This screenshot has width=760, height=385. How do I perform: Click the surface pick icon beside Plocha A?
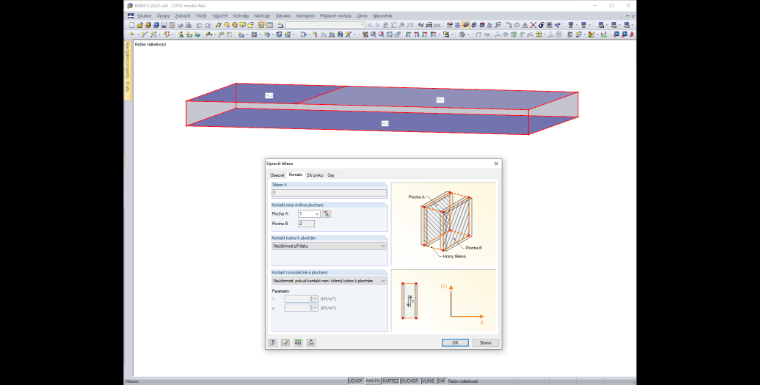327,214
